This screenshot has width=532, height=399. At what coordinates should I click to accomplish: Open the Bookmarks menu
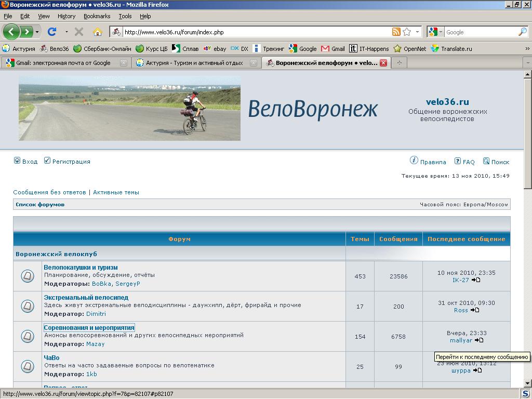(97, 16)
